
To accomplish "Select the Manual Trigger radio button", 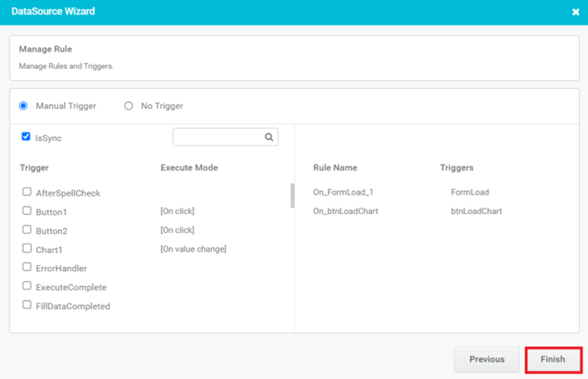I will point(23,106).
